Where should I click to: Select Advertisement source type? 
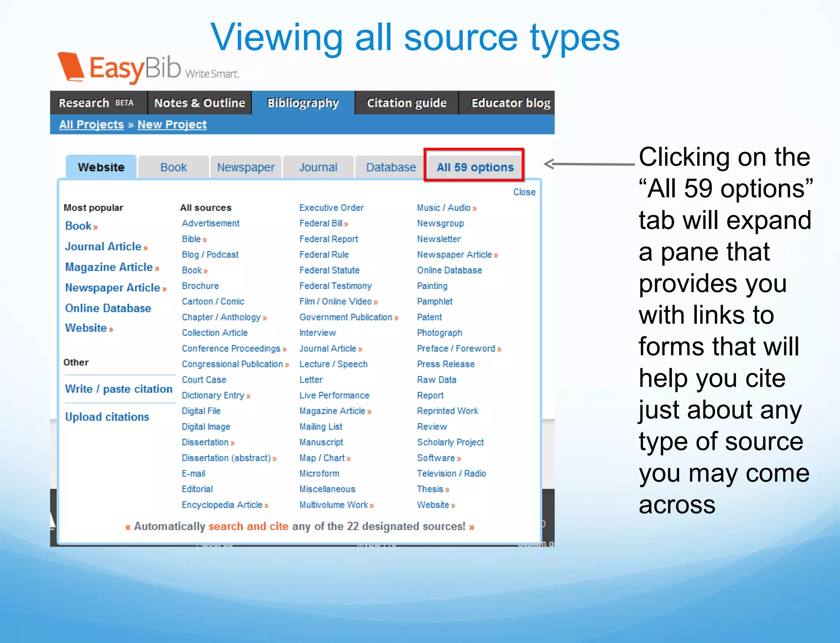click(210, 223)
